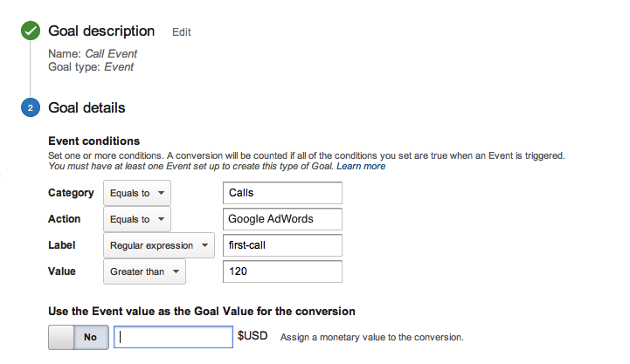Click the Label field containing 'first-call'
The width and height of the screenshot is (630, 364).
pos(282,245)
